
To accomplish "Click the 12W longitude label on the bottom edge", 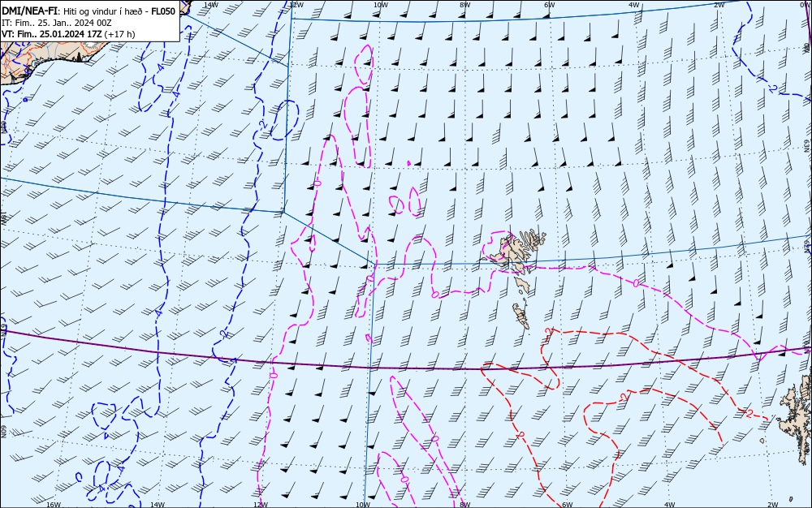I will [x=261, y=505].
